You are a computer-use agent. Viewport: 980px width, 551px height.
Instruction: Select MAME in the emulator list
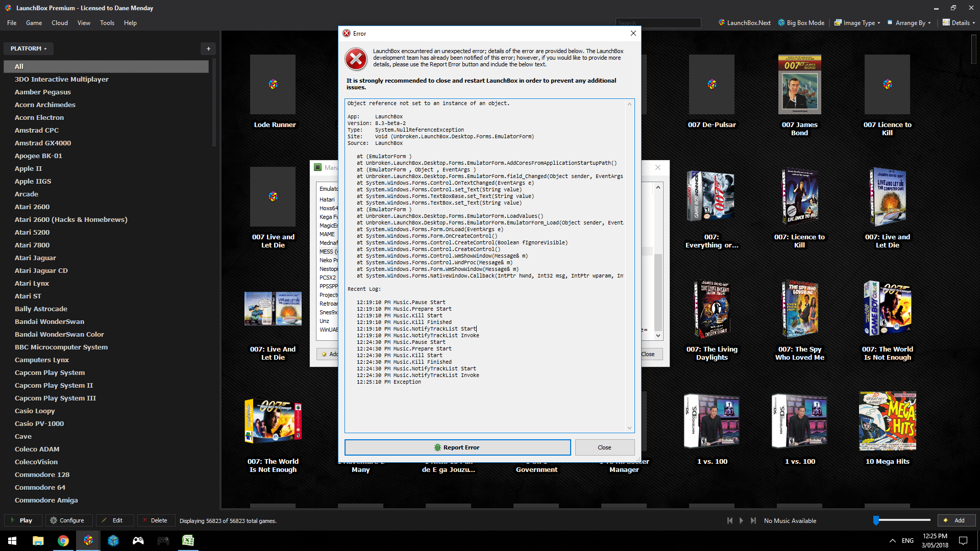click(x=327, y=234)
